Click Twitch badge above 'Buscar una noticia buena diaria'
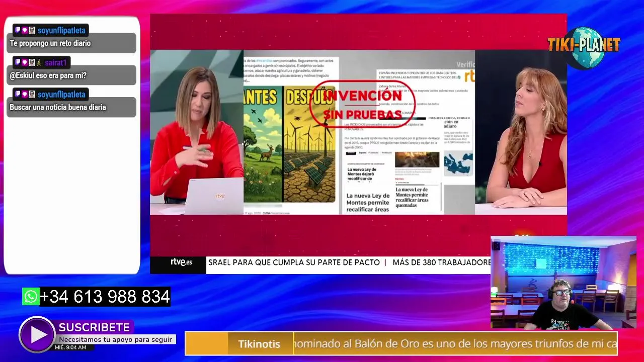The image size is (644, 362). click(x=17, y=95)
